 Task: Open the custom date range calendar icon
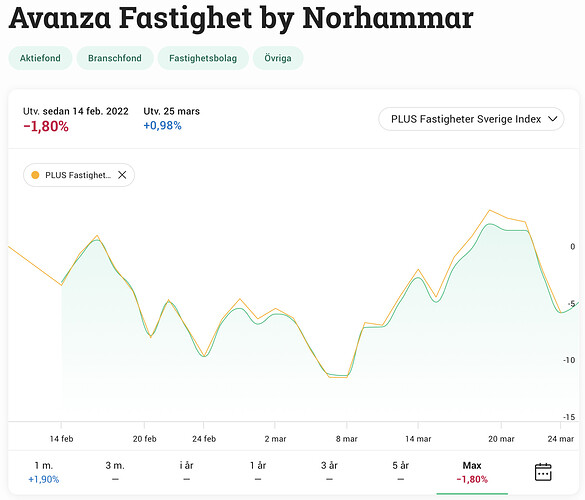pos(543,472)
